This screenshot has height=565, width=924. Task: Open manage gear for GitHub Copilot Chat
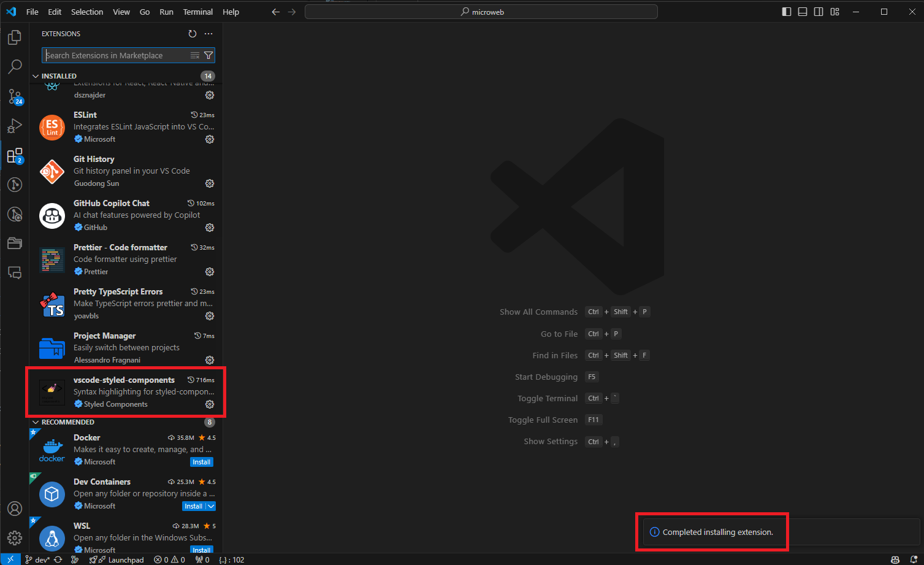pyautogui.click(x=210, y=228)
